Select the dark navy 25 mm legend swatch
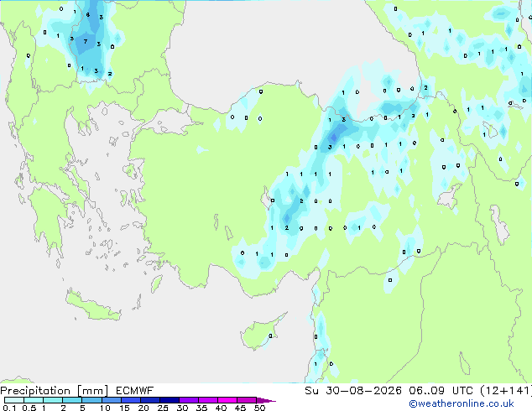Viewport: 532px width, 411px height. coord(170,400)
